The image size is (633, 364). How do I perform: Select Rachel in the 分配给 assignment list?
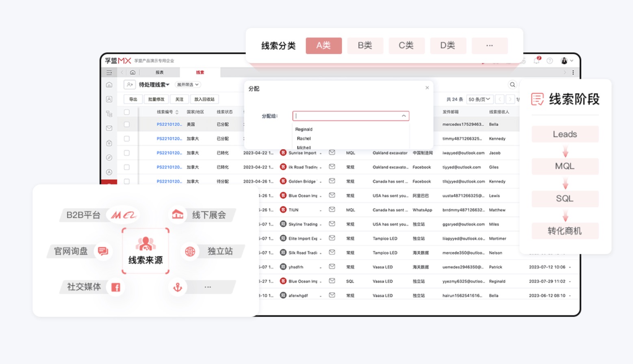click(x=304, y=138)
